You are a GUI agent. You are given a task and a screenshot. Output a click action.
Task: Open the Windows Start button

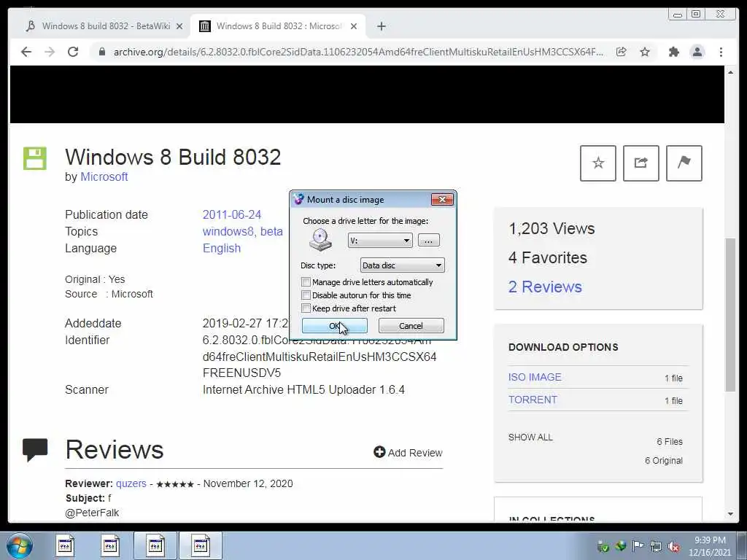[20, 545]
